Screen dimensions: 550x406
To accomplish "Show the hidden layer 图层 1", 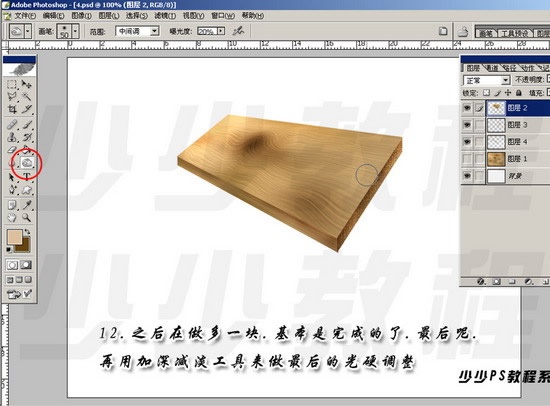I will [x=467, y=159].
